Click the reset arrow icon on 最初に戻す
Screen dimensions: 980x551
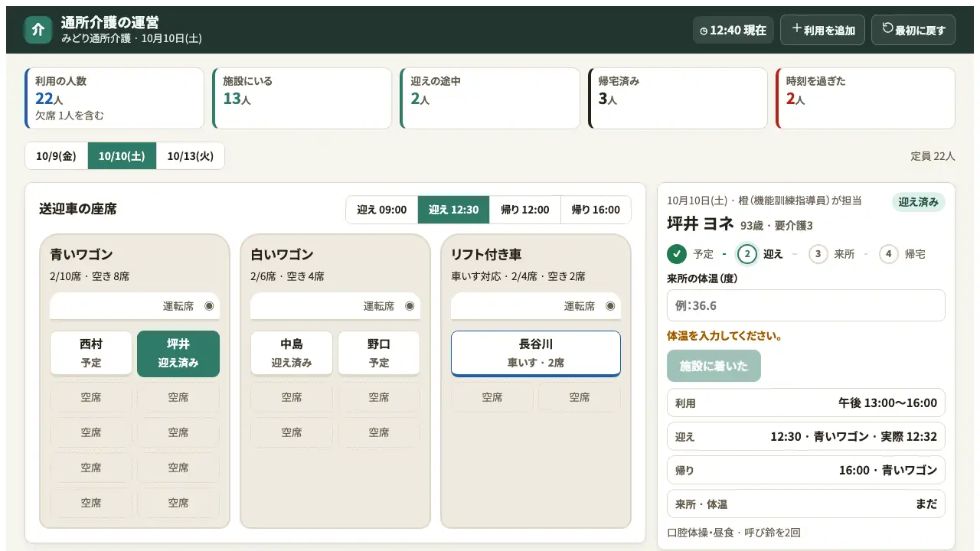(x=887, y=28)
